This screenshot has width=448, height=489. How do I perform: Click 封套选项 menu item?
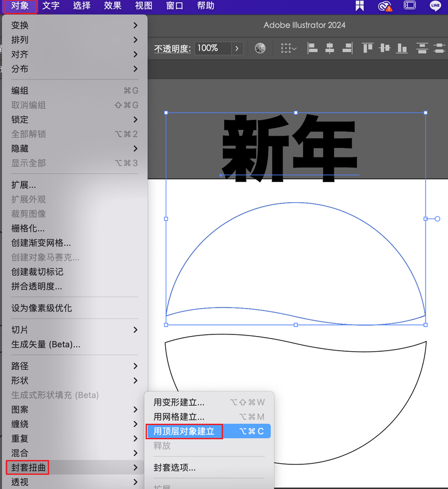point(175,467)
